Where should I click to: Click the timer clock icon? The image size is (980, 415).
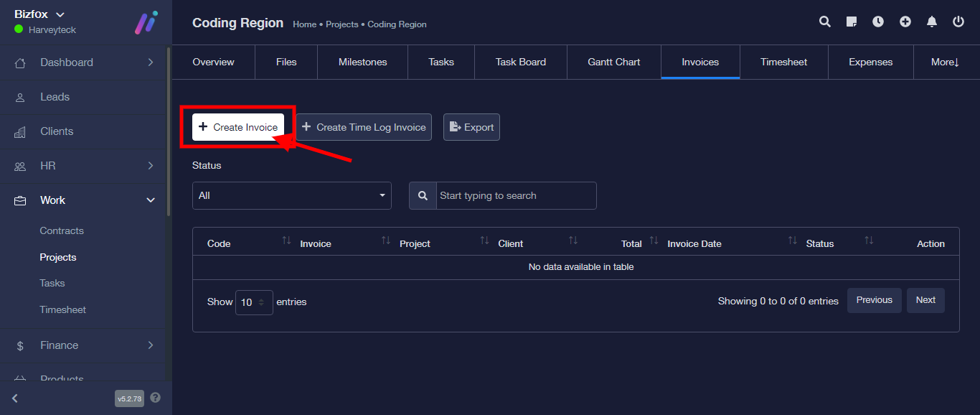878,22
